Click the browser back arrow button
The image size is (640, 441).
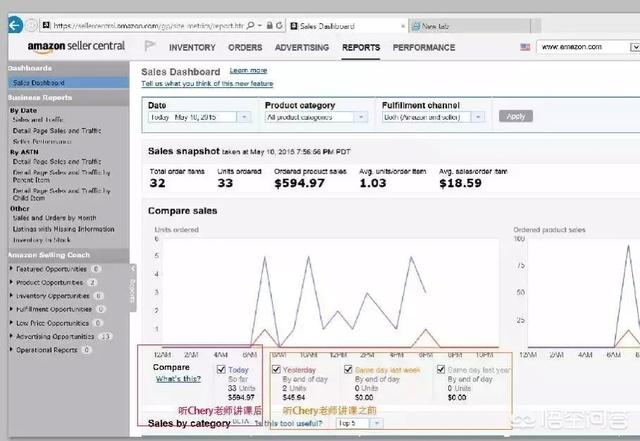(15, 24)
